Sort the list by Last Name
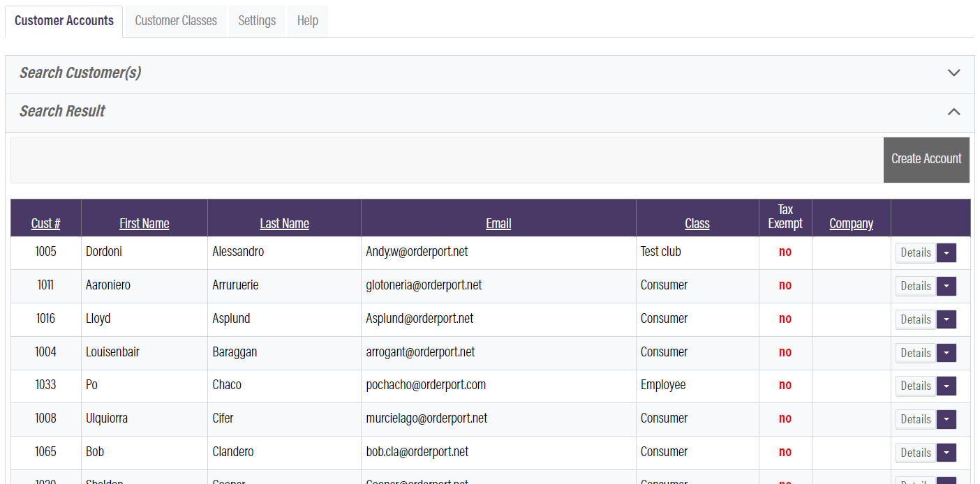Viewport: 980px width, 484px height. click(284, 223)
